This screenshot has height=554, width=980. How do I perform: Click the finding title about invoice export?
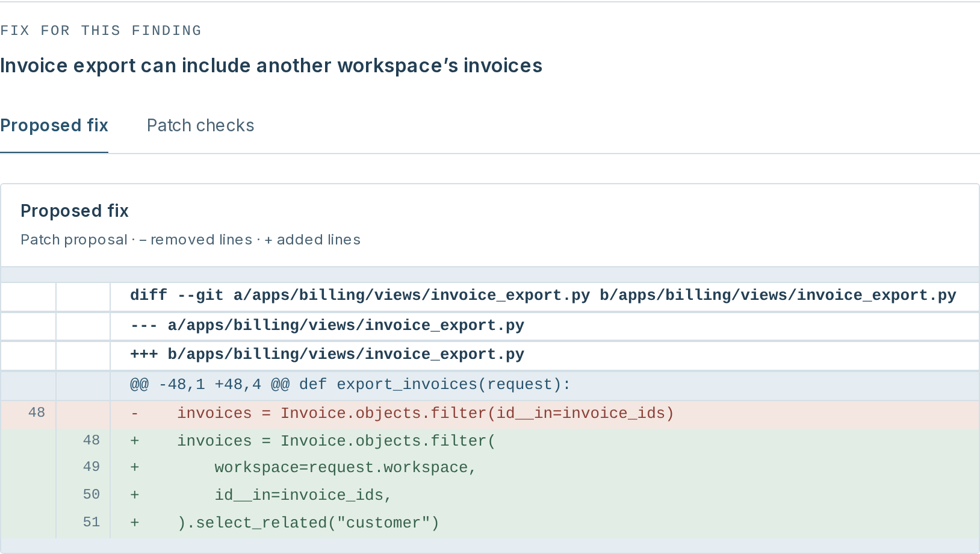click(271, 66)
